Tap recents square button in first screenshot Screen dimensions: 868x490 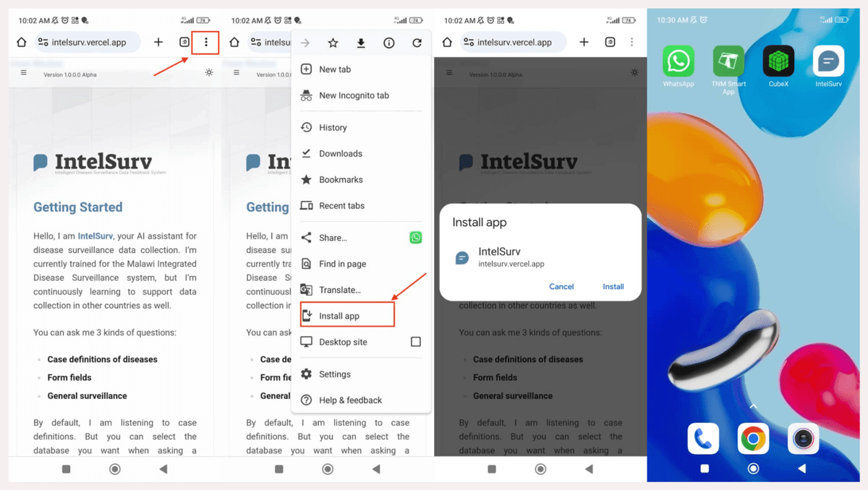67,469
